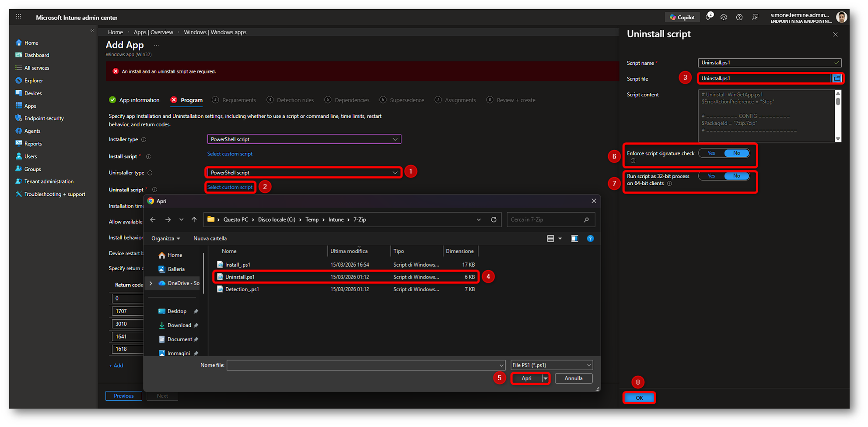Select the Uninstall.ps1 file
Image resolution: width=868 pixels, height=427 pixels.
tap(240, 277)
